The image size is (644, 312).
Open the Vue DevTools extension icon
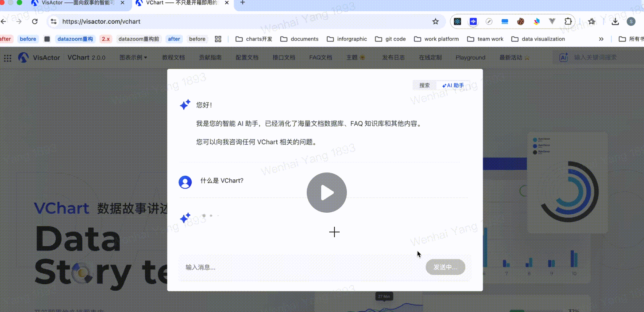click(x=552, y=22)
